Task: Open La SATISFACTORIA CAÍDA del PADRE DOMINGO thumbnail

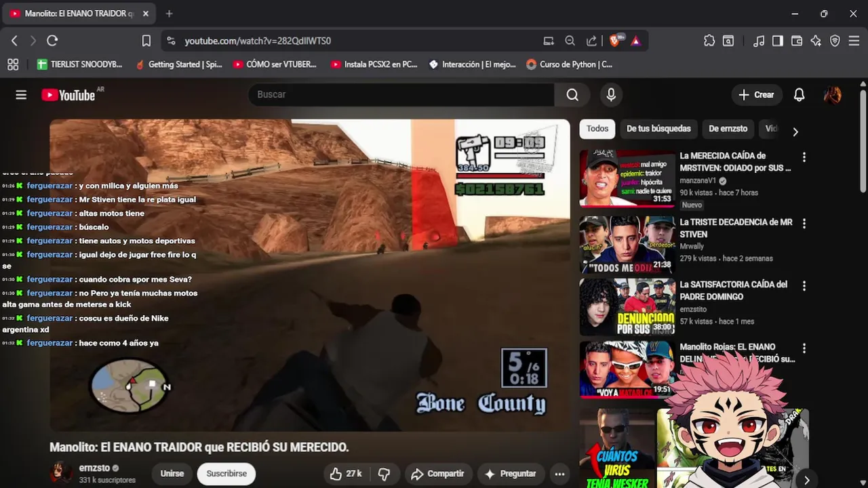Action: coord(627,307)
